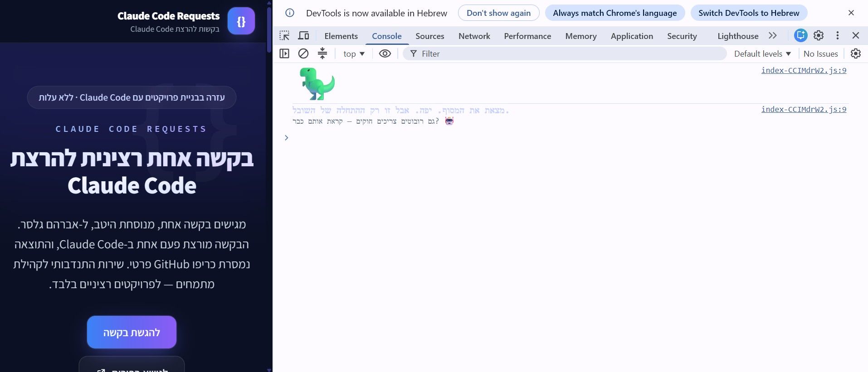This screenshot has height=372, width=868.
Task: Open the top JavaScript context dropdown
Action: coord(354,53)
